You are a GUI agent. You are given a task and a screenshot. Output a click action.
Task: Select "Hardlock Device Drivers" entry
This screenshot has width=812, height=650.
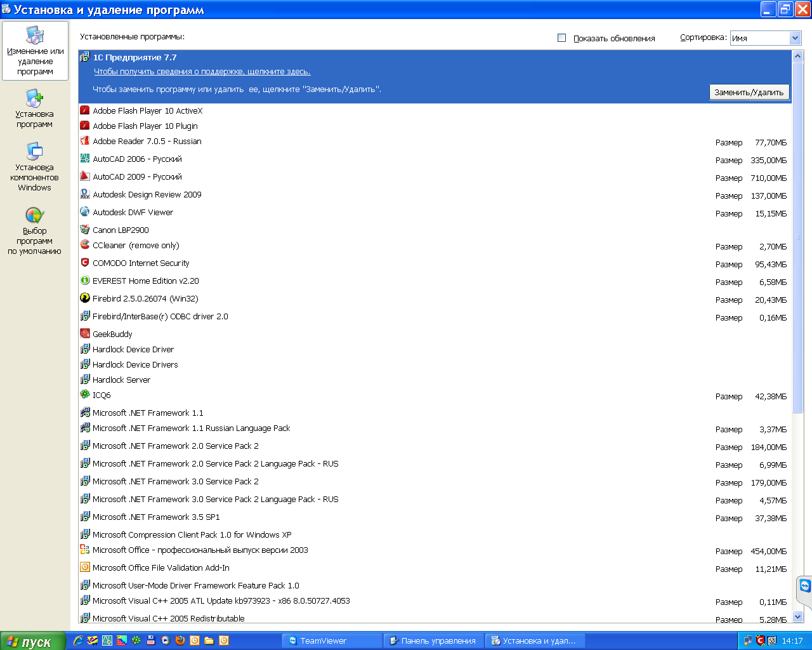pyautogui.click(x=435, y=364)
